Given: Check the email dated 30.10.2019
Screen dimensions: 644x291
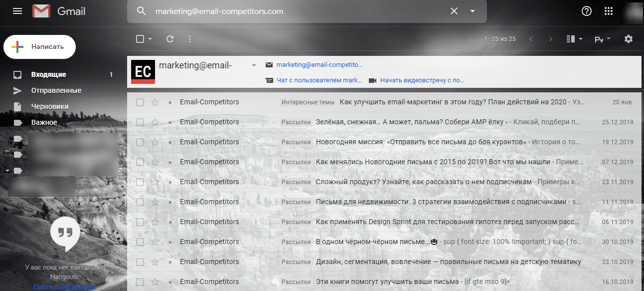Looking at the screenshot, I should click(140, 242).
